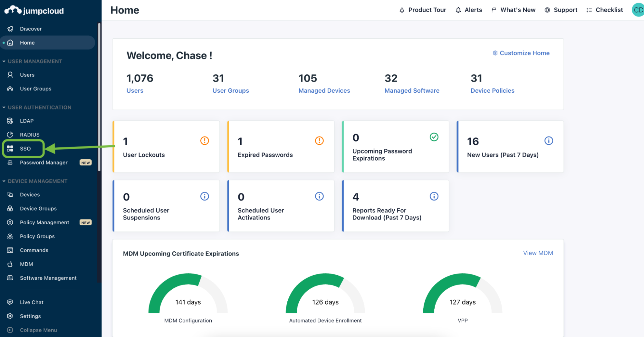644x337 pixels.
Task: Click the Scheduled User Activations info icon
Action: pos(319,196)
